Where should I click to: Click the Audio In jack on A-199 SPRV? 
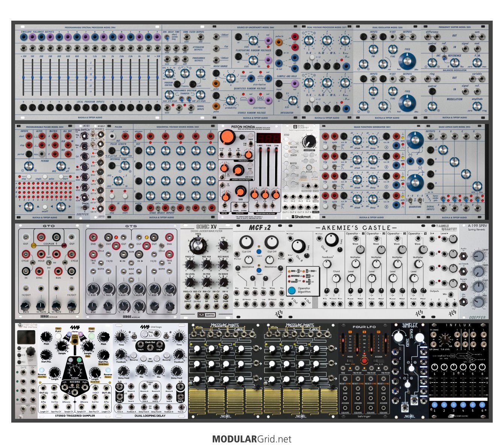464,257
